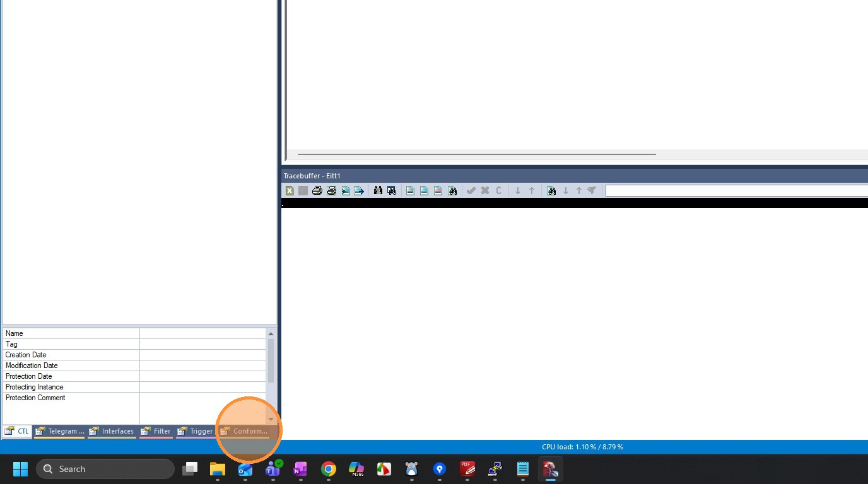Open the Telegram tab
This screenshot has height=484, width=868.
(x=59, y=431)
